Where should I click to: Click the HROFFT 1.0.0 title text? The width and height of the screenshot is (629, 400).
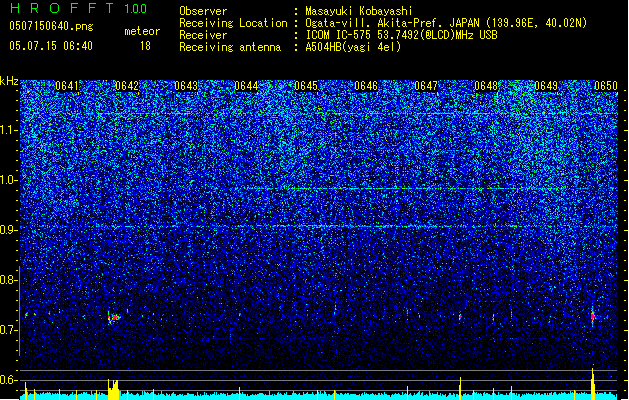pyautogui.click(x=79, y=8)
